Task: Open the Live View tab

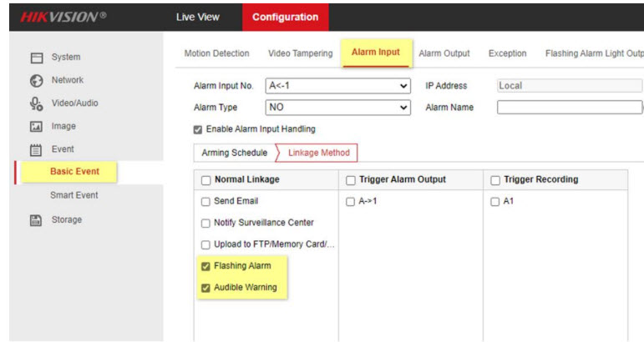Action: 197,17
